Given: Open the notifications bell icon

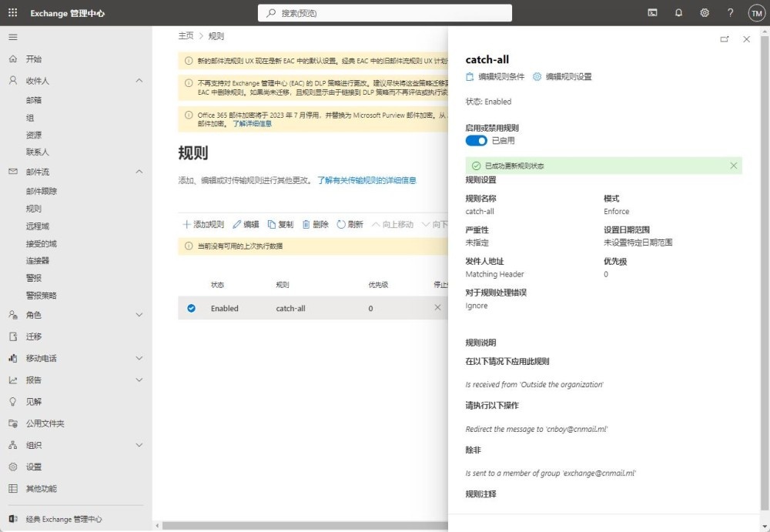Looking at the screenshot, I should (x=678, y=13).
